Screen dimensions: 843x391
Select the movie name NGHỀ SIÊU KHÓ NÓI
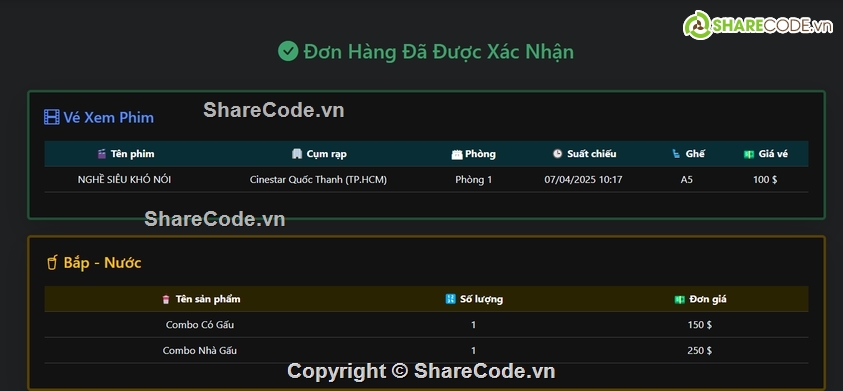124,180
